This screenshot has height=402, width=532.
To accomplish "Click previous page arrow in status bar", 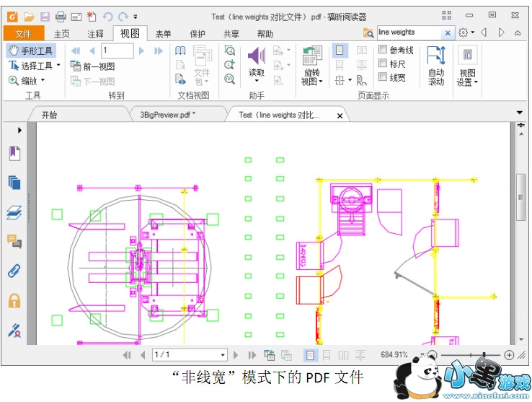I will [143, 355].
